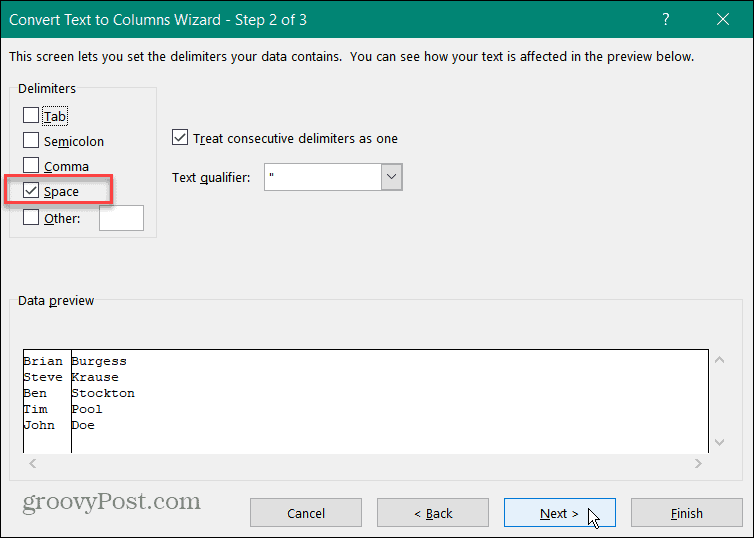
Task: Click the Cancel button
Action: (x=306, y=513)
